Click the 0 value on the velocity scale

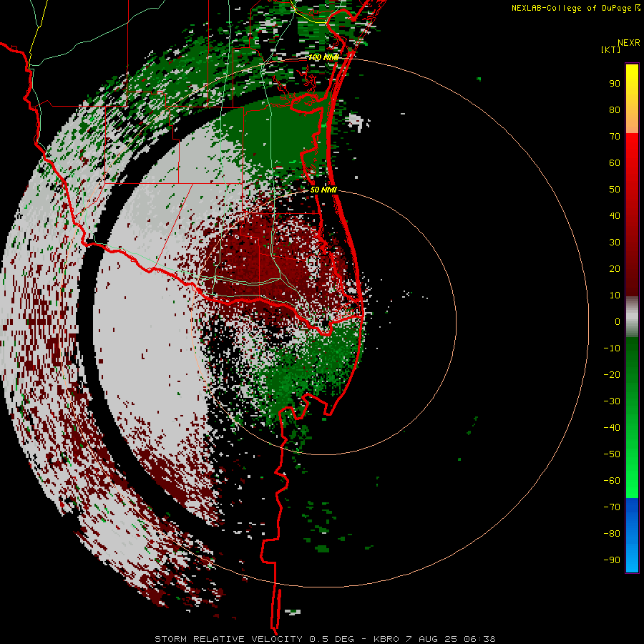(618, 321)
